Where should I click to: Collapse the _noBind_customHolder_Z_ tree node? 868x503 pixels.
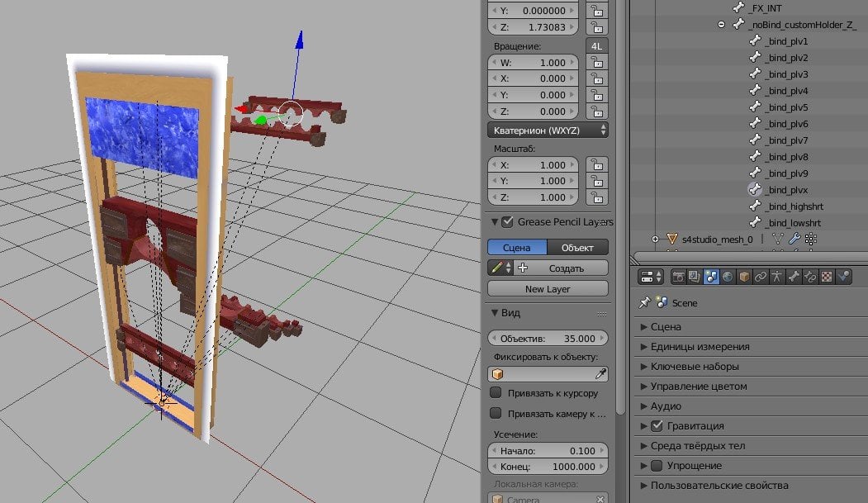point(721,24)
